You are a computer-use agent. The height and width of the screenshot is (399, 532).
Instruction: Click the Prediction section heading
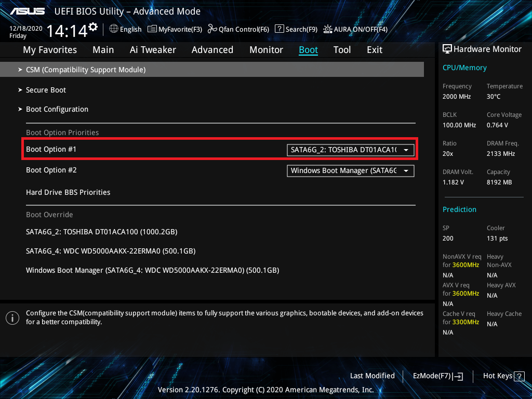tap(459, 209)
